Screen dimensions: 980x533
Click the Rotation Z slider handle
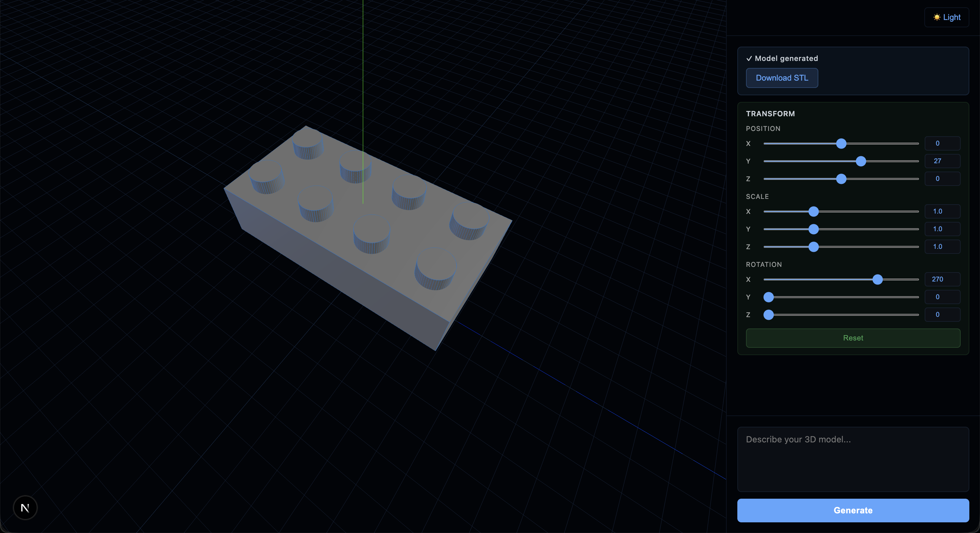pos(769,315)
